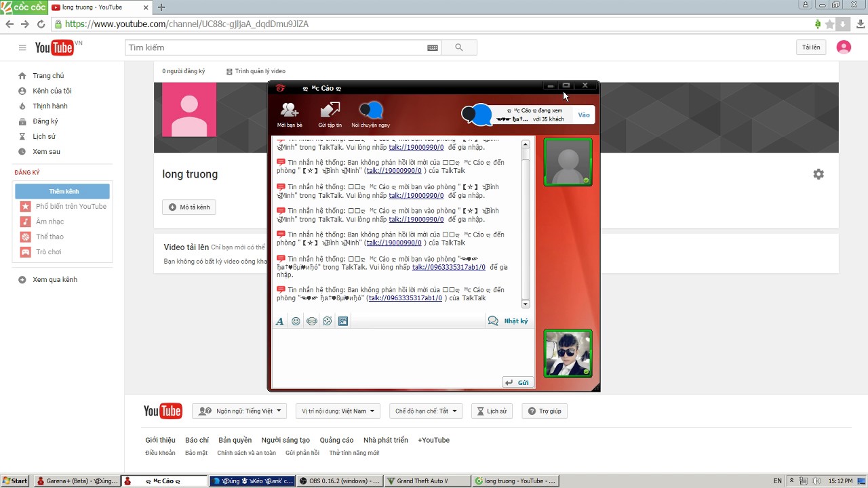Viewport: 868px width, 488px height.
Task: Open a new browser tab
Action: pos(161,7)
